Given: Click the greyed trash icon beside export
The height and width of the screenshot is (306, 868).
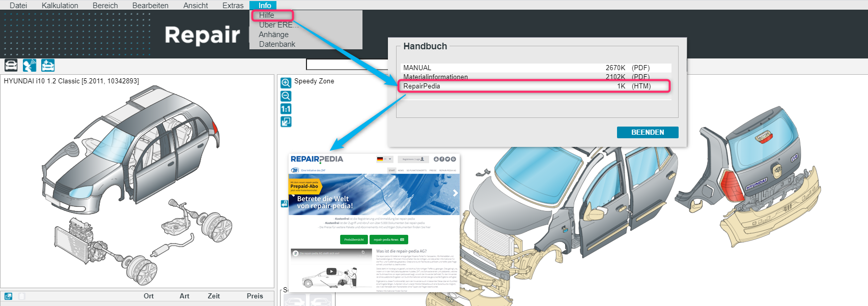Looking at the screenshot, I should tap(22, 296).
